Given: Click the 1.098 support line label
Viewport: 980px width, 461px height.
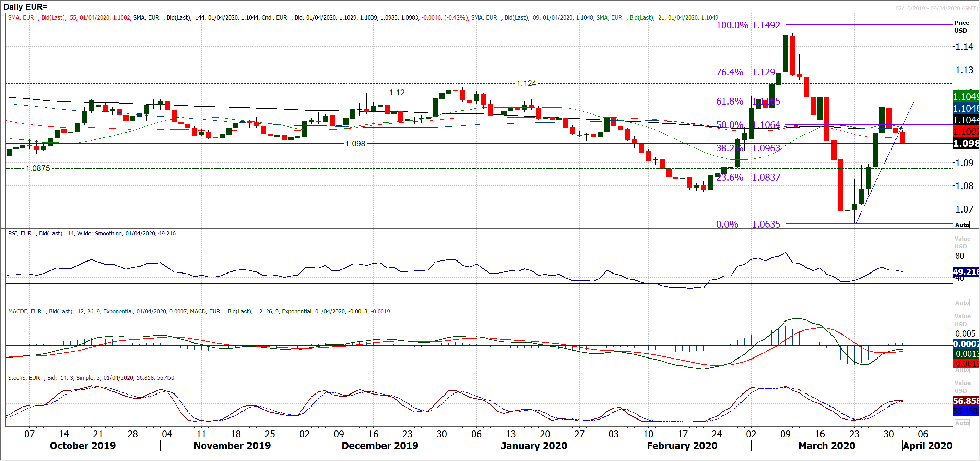Looking at the screenshot, I should [355, 144].
